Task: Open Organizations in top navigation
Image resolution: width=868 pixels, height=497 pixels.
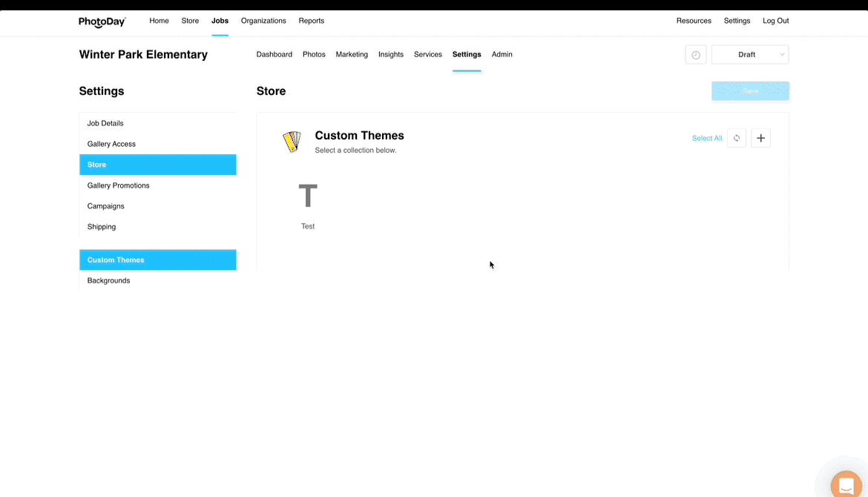Action: point(263,21)
